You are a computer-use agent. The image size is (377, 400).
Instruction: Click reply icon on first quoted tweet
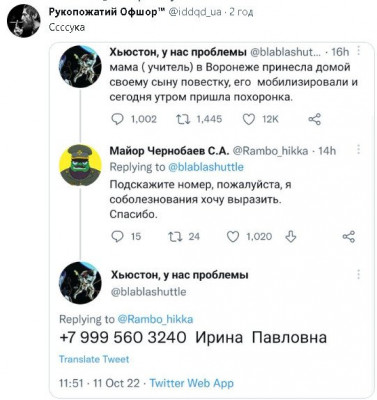click(117, 119)
